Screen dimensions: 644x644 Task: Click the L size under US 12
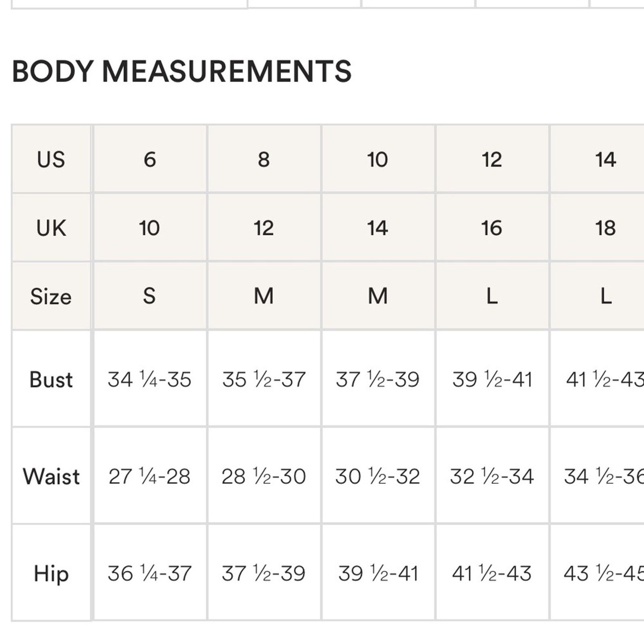(x=492, y=296)
